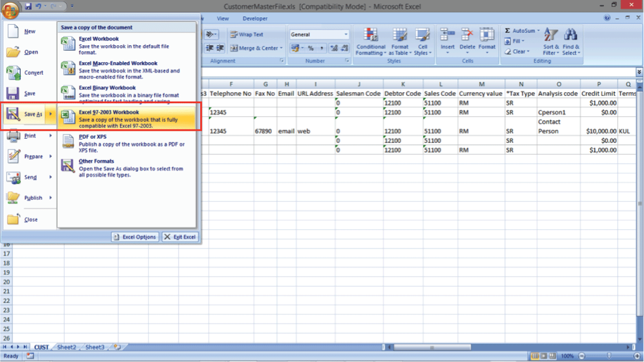Open the Save As submenu entry
The height and width of the screenshot is (362, 644).
point(29,114)
